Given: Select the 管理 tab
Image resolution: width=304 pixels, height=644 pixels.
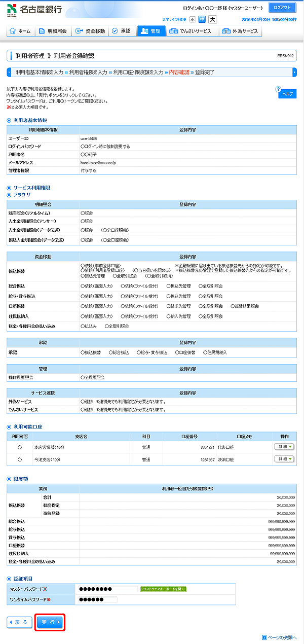Looking at the screenshot, I should coord(151,31).
